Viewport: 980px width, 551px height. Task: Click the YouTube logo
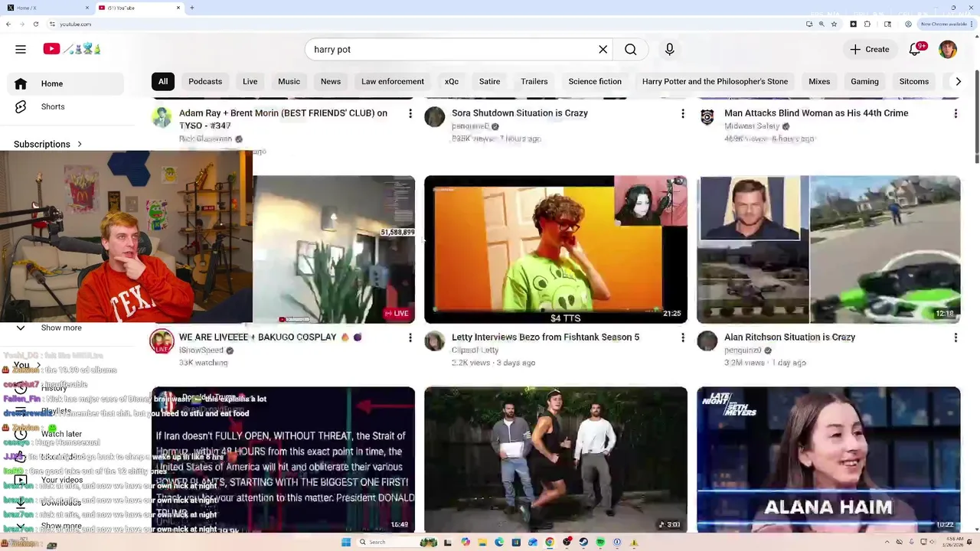pos(72,49)
